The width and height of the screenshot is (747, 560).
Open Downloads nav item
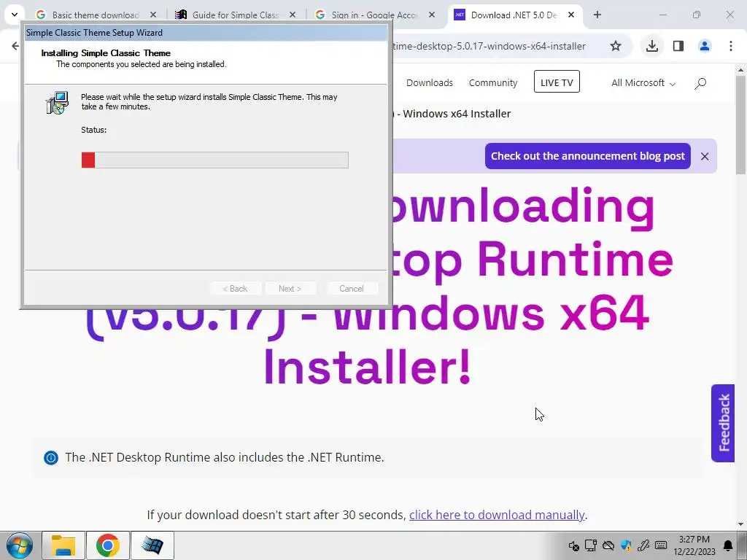(x=430, y=83)
